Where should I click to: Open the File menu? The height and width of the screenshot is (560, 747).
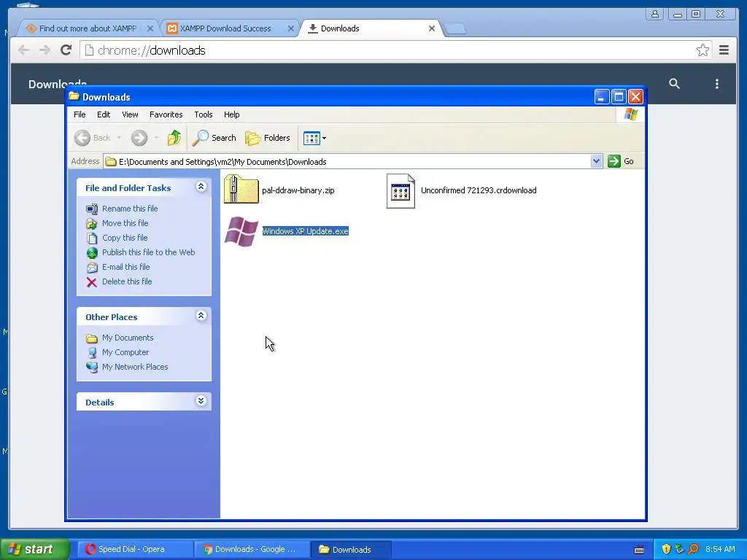(80, 114)
